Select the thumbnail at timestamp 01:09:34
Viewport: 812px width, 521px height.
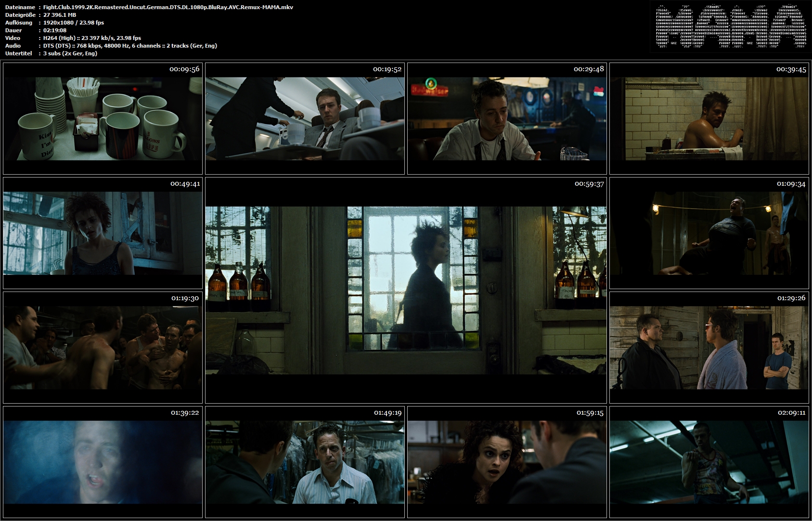pos(709,233)
